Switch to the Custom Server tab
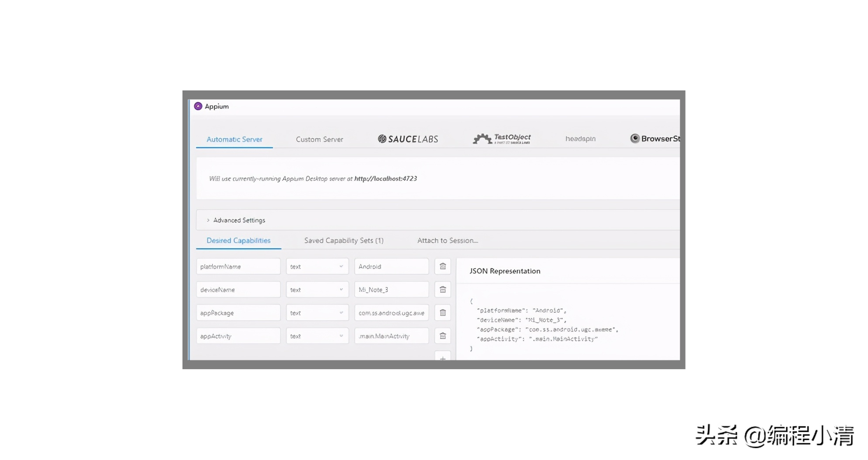The image size is (868, 460). (319, 139)
